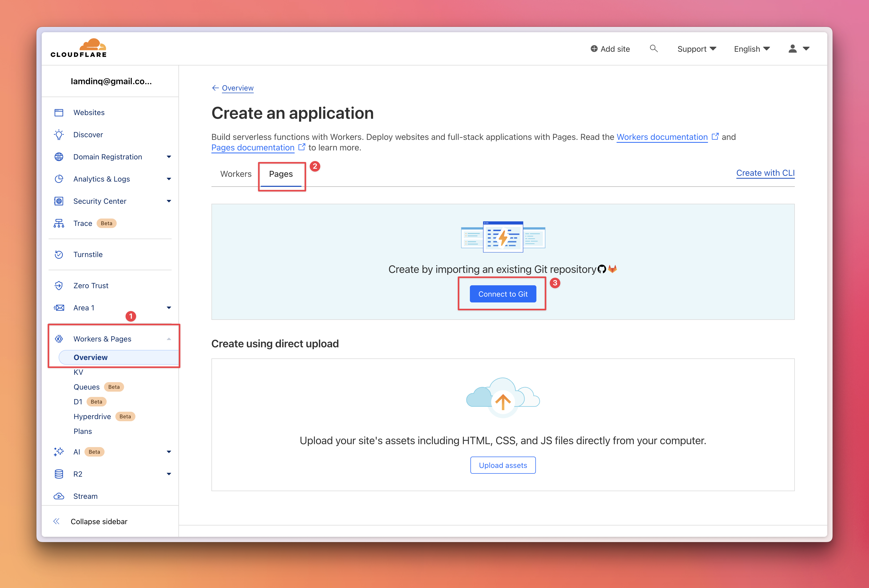This screenshot has width=869, height=588.
Task: Click the Websites sidebar icon
Action: pyautogui.click(x=59, y=112)
